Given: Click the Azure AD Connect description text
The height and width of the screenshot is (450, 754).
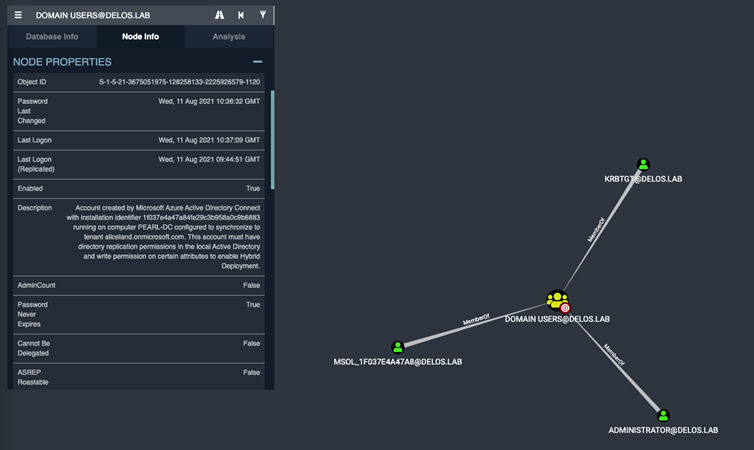Looking at the screenshot, I should [163, 237].
